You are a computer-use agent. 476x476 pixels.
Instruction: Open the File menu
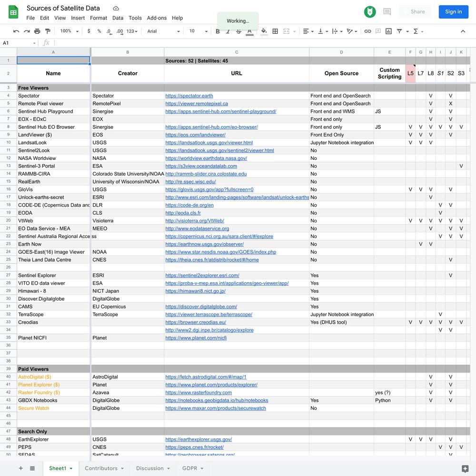click(x=30, y=18)
